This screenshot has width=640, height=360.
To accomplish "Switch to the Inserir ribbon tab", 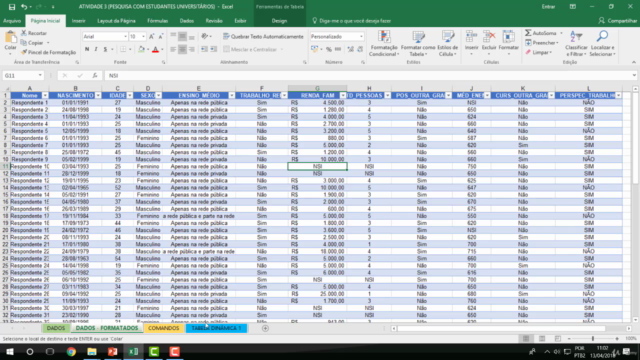I will [78, 21].
